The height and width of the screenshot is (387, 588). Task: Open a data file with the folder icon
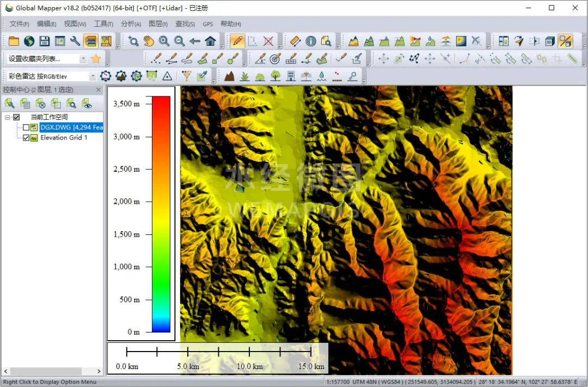(14, 41)
